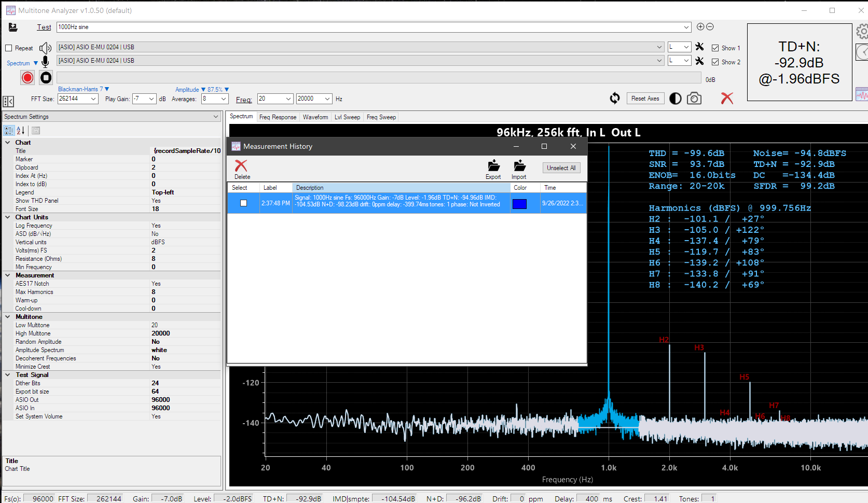Click the Description column header
868x503 pixels.
(x=401, y=188)
